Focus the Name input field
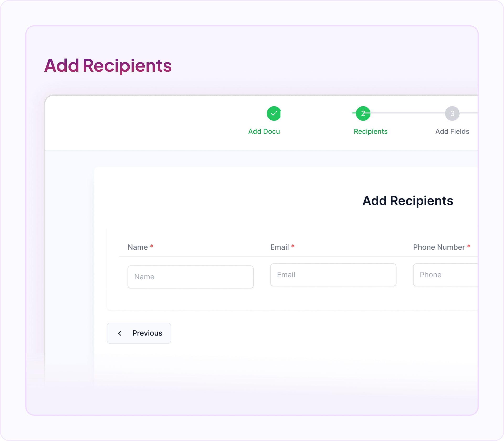Screen dimensions: 504x441 [x=190, y=277]
